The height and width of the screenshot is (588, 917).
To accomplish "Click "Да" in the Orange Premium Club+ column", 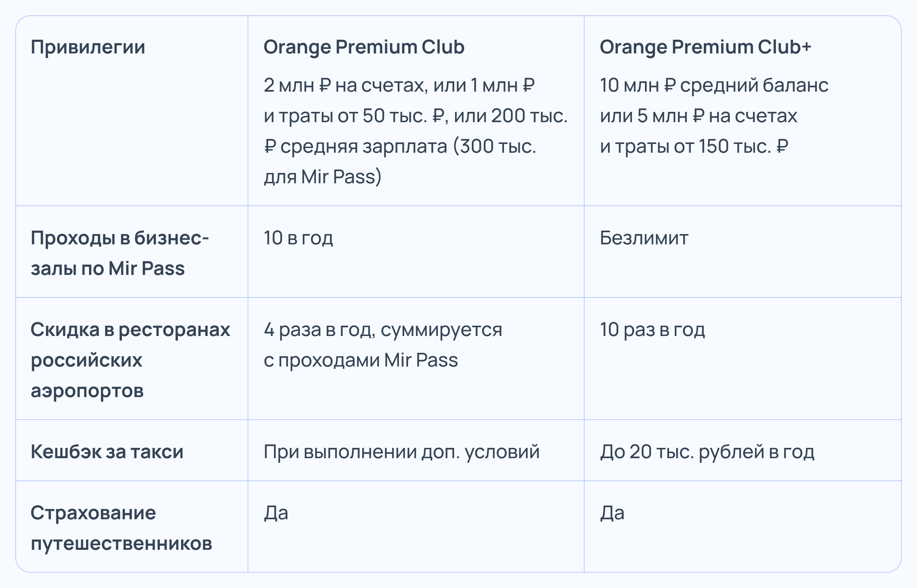I will [612, 513].
